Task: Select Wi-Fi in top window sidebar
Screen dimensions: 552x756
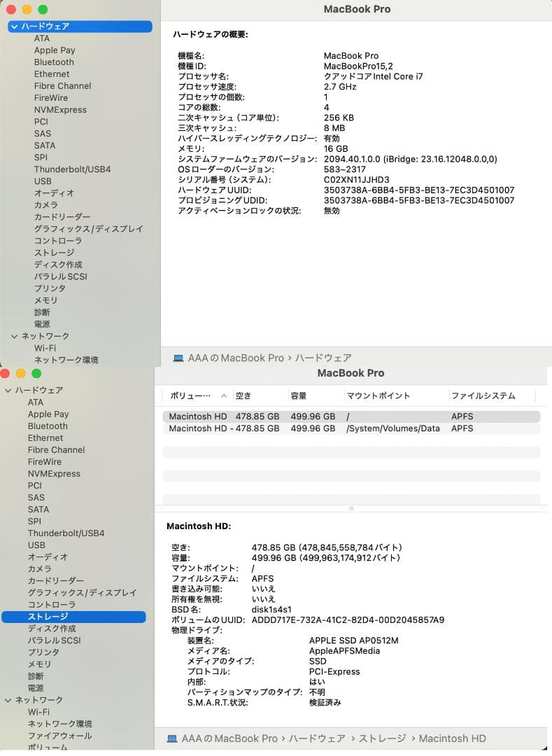Action: (x=45, y=348)
